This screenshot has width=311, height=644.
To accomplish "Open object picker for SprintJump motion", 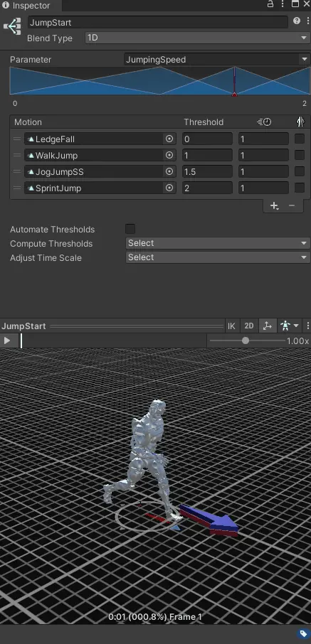I will tap(169, 188).
